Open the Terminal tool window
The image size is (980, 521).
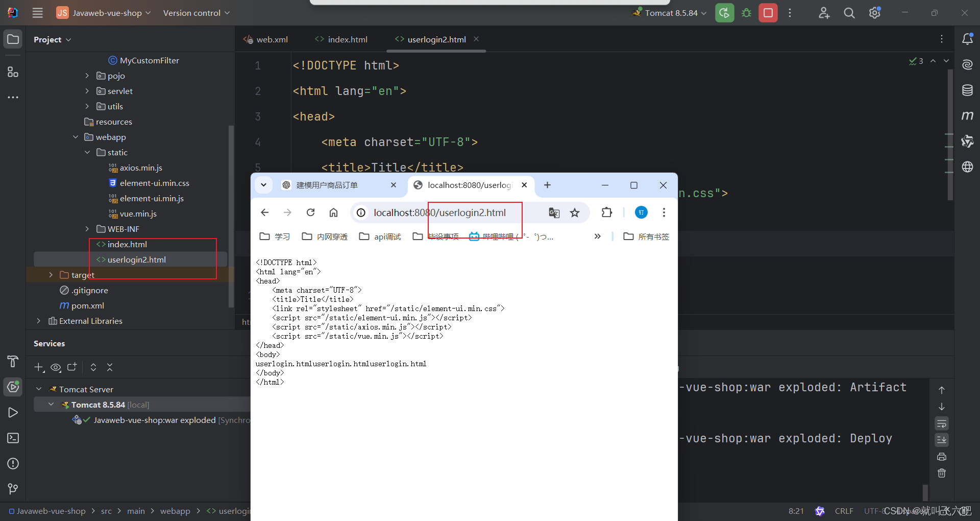point(13,438)
